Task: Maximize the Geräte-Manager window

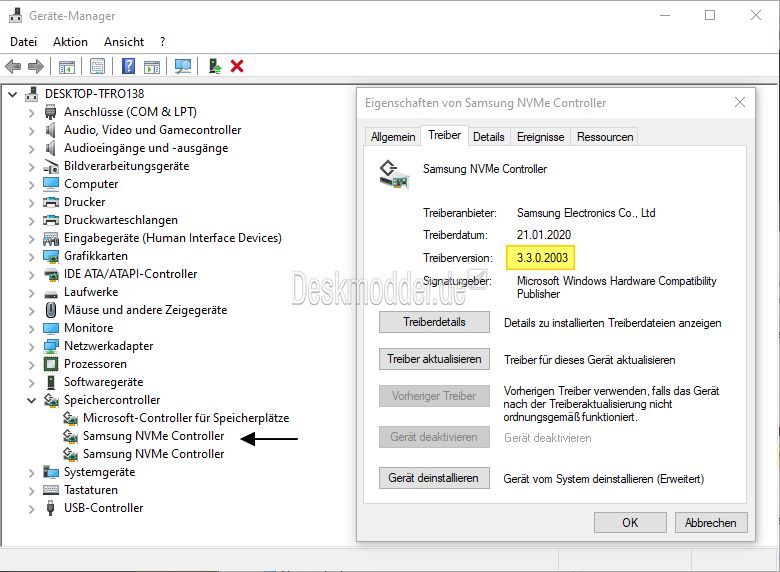Action: pos(710,15)
